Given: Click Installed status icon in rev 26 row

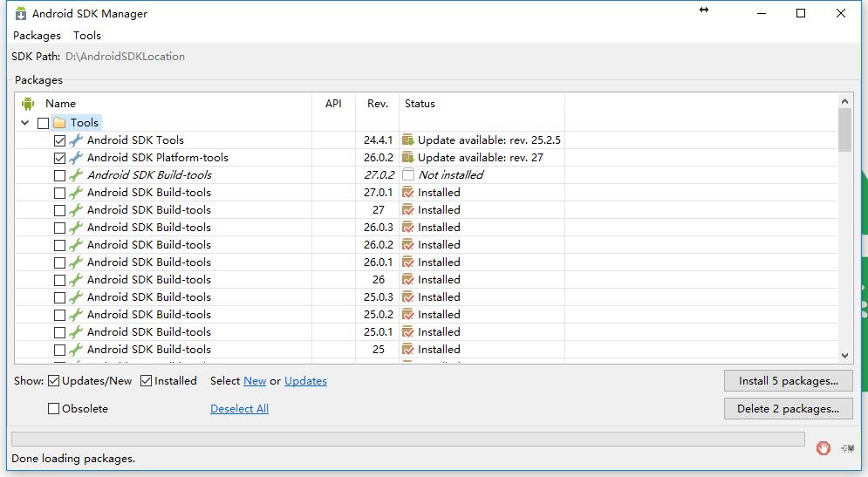Looking at the screenshot, I should pyautogui.click(x=408, y=279).
